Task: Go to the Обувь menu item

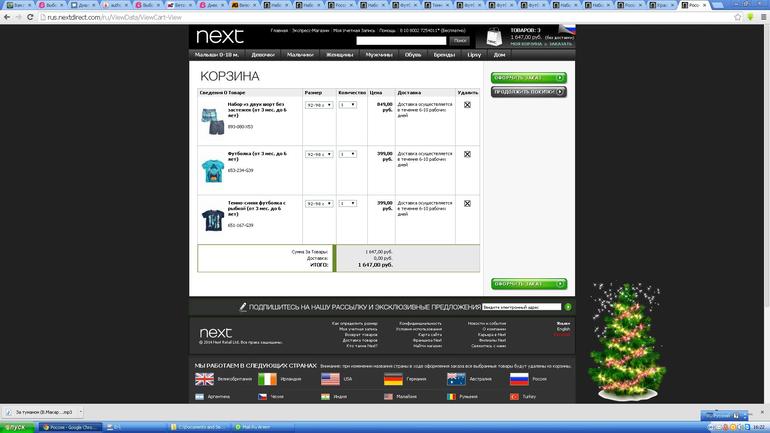Action: pyautogui.click(x=413, y=54)
